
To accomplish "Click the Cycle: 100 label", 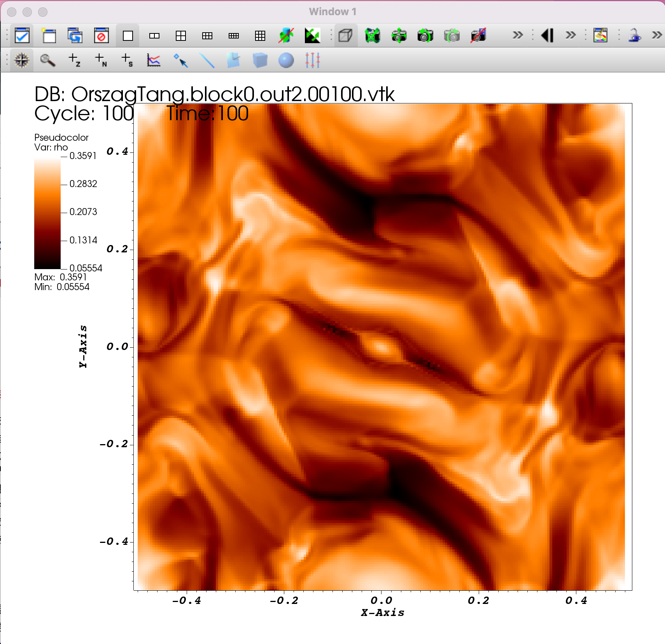I will coord(84,114).
